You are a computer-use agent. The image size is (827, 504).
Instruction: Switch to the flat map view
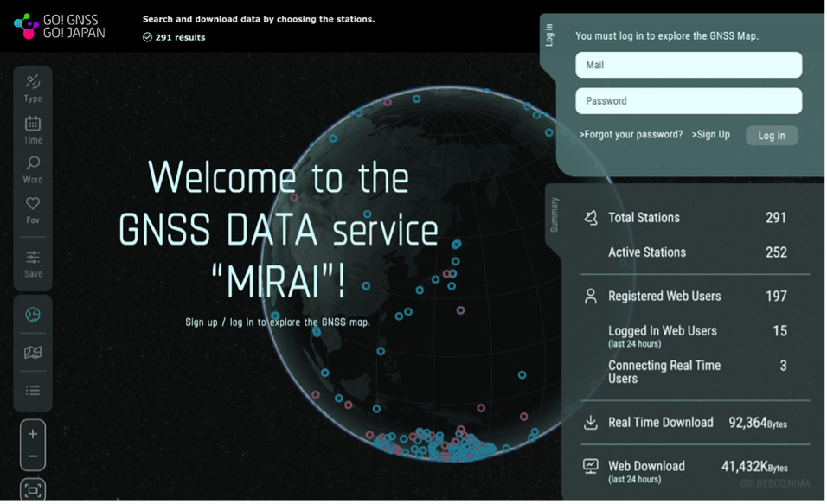(x=33, y=352)
